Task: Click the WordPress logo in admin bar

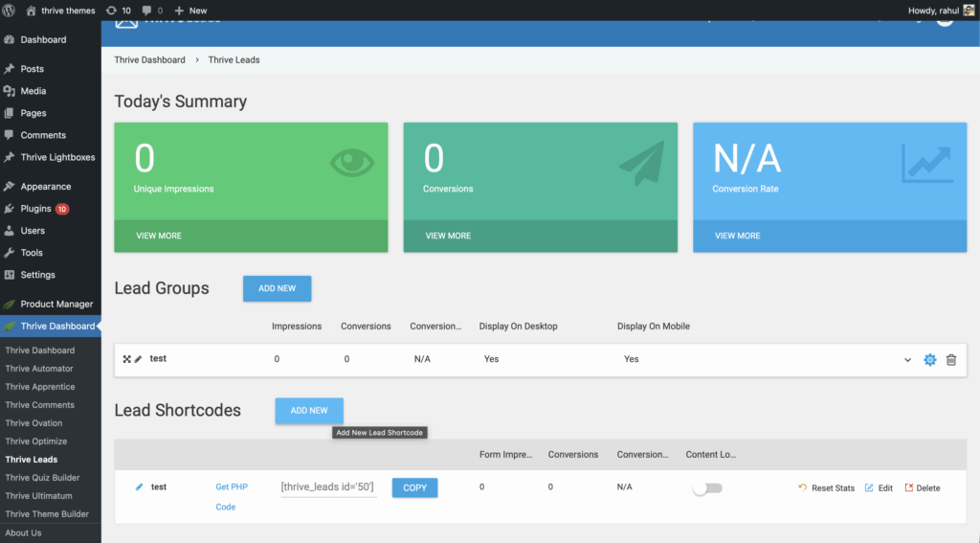Action: tap(9, 11)
